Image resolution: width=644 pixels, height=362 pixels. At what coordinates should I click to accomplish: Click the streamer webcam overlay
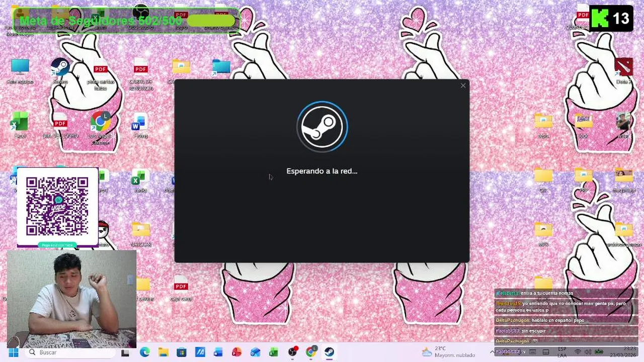click(x=71, y=299)
